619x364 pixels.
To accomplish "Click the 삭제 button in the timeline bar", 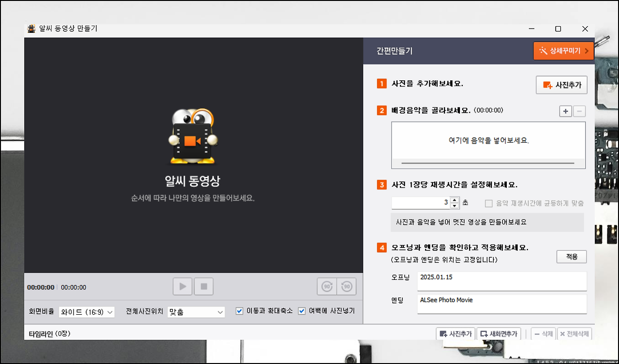I will click(543, 334).
